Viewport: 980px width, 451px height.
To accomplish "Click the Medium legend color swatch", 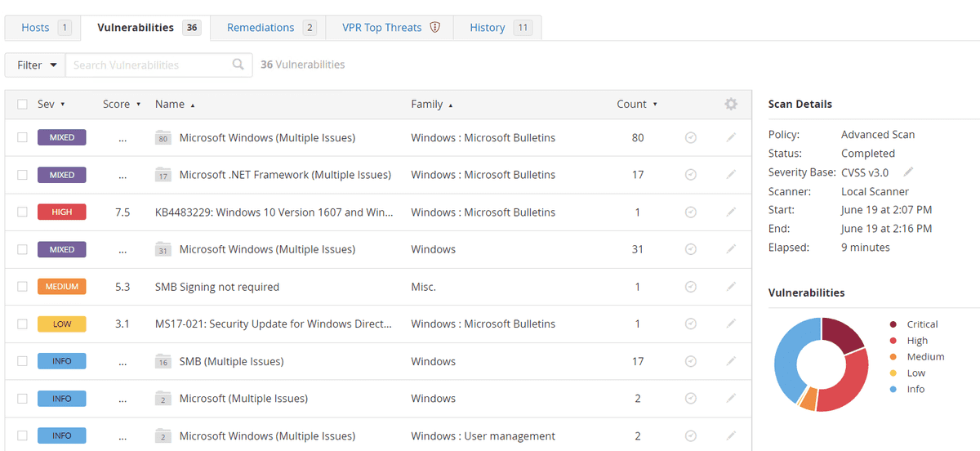I will (893, 357).
